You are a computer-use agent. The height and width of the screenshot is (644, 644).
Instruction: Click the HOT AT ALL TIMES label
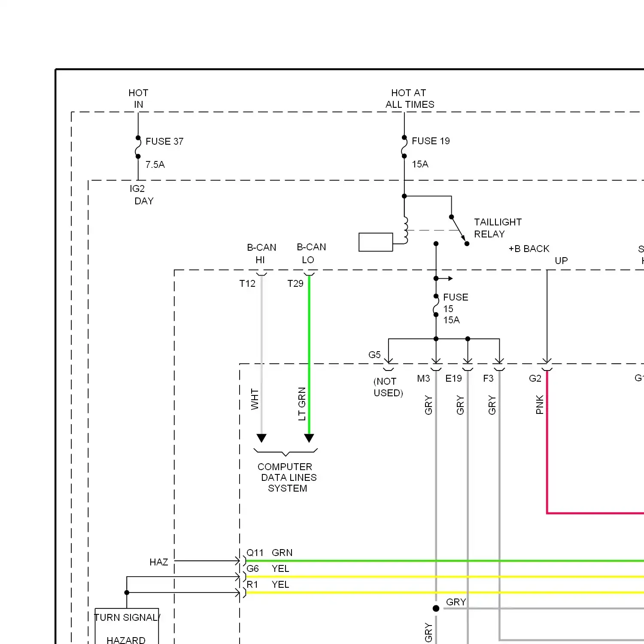click(409, 99)
